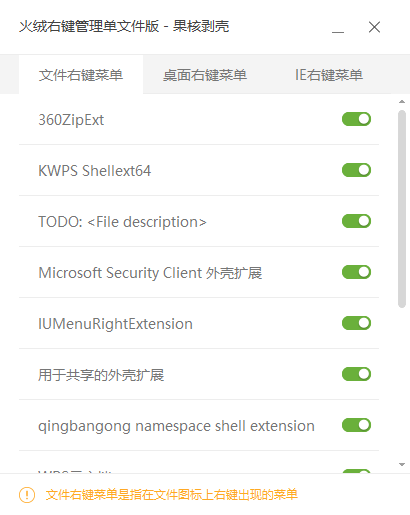Click the vertical scrollbar thumb

[x=402, y=209]
